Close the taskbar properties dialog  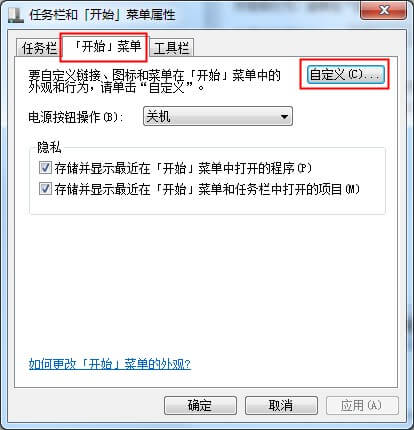(384, 11)
